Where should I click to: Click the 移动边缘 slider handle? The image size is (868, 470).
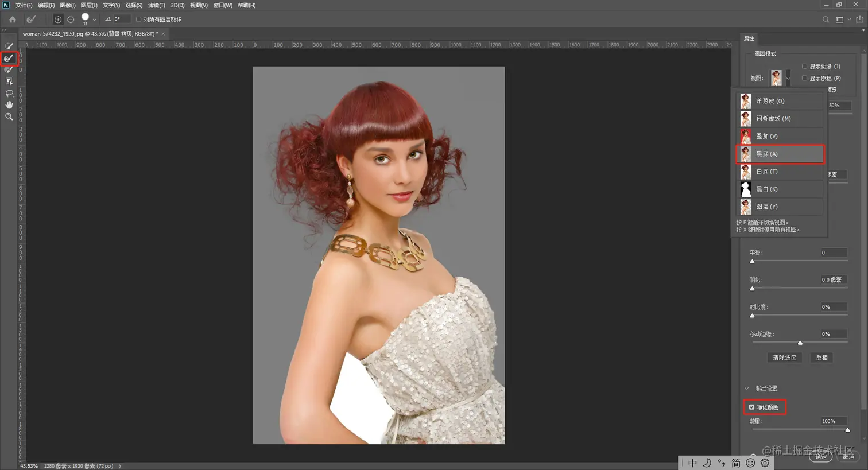(800, 343)
